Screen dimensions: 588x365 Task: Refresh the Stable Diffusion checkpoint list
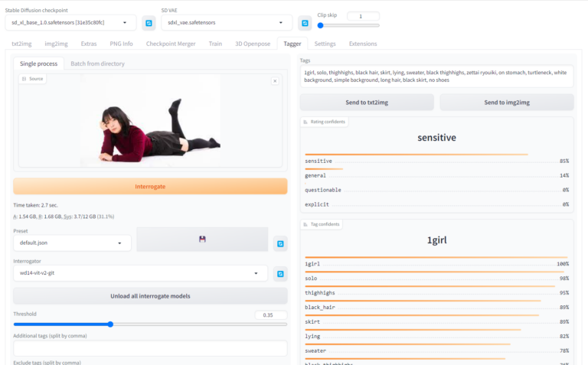pyautogui.click(x=149, y=23)
